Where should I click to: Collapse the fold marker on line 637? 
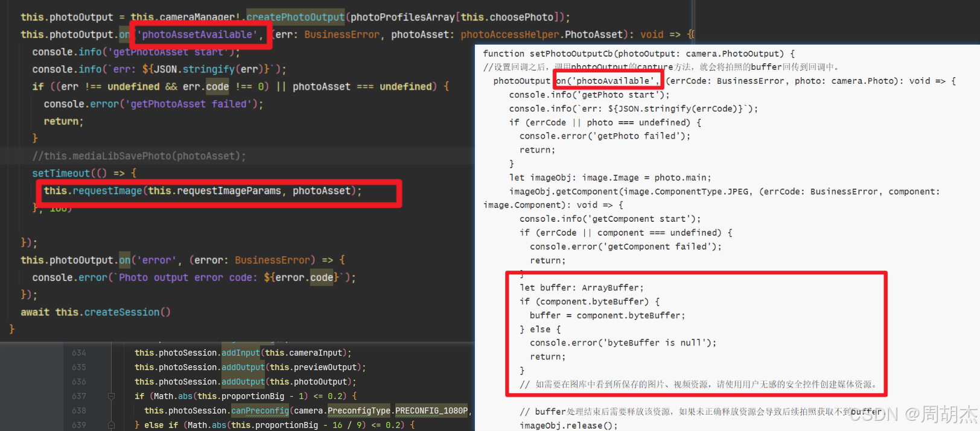(111, 396)
